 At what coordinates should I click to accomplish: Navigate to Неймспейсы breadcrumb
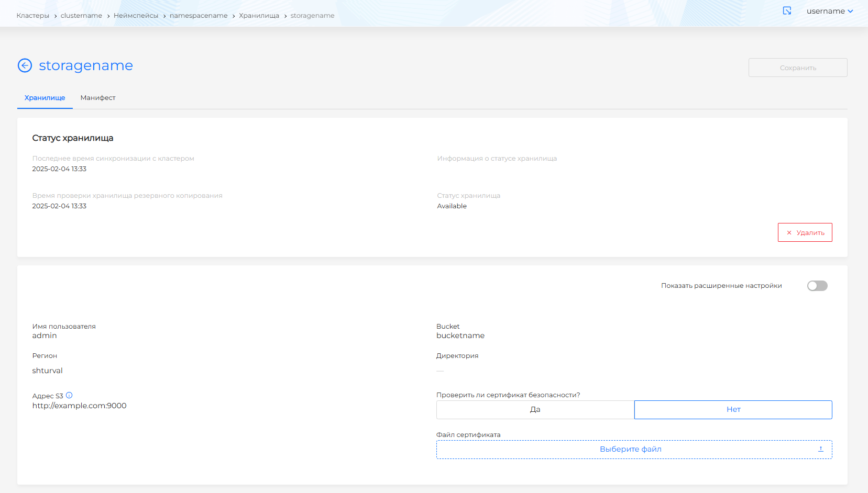pyautogui.click(x=136, y=16)
